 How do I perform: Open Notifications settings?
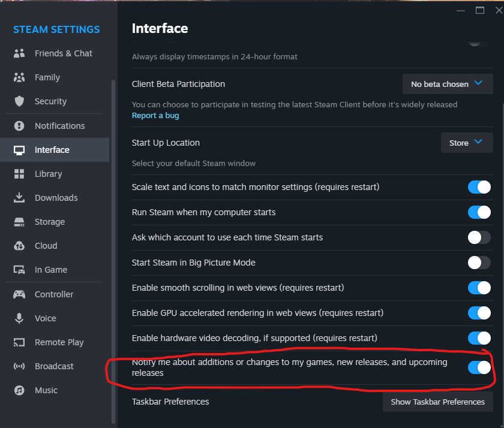[55, 126]
